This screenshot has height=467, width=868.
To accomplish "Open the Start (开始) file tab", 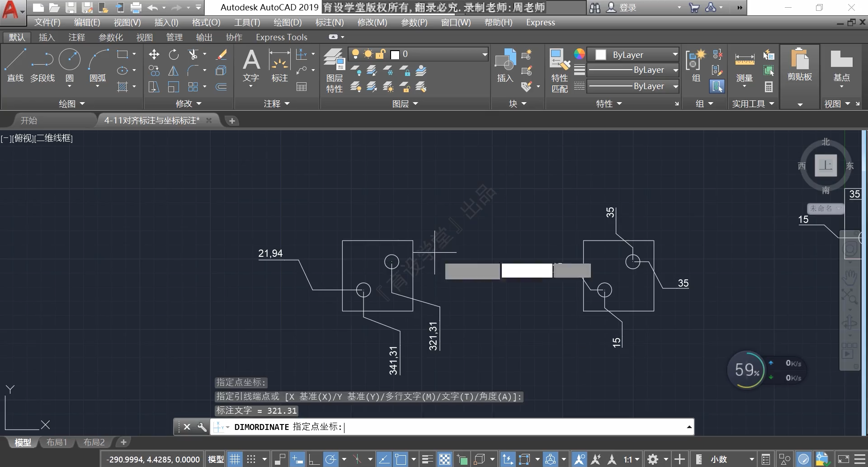I will coord(29,120).
